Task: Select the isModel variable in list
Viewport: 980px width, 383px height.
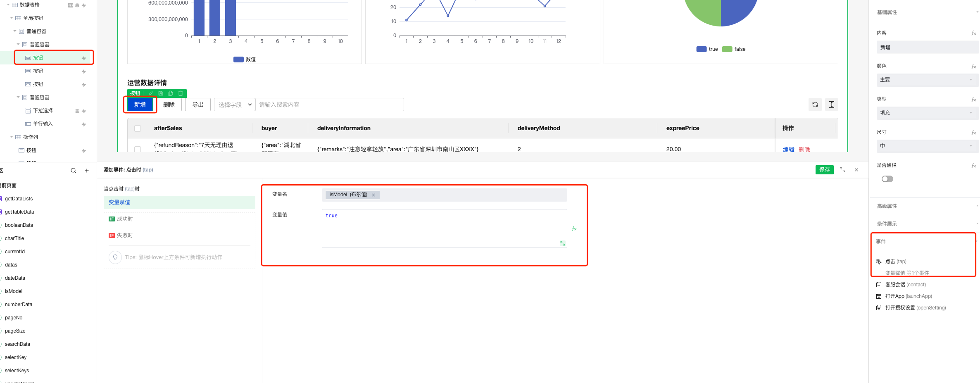Action: click(14, 291)
